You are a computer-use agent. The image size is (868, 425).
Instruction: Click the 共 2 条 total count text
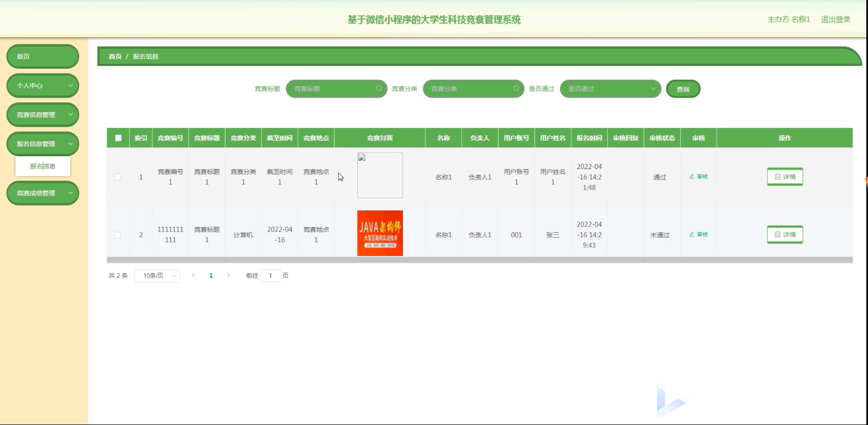click(x=118, y=275)
